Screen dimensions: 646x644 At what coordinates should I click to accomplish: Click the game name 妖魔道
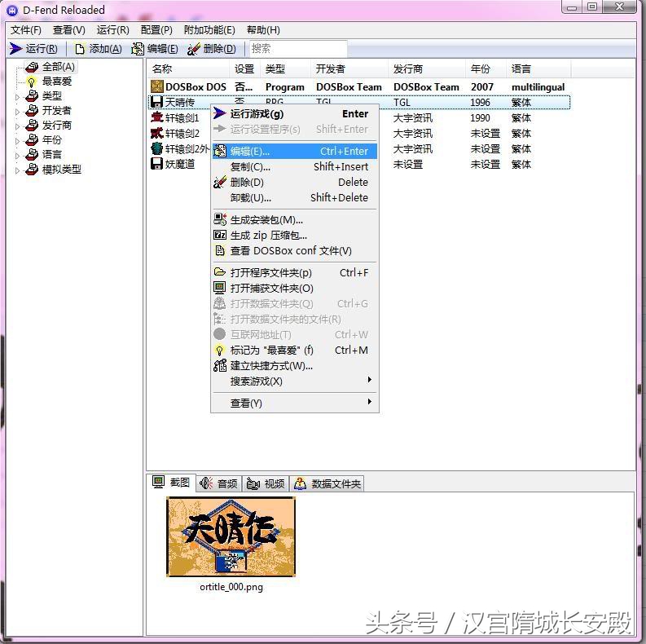pyautogui.click(x=180, y=164)
